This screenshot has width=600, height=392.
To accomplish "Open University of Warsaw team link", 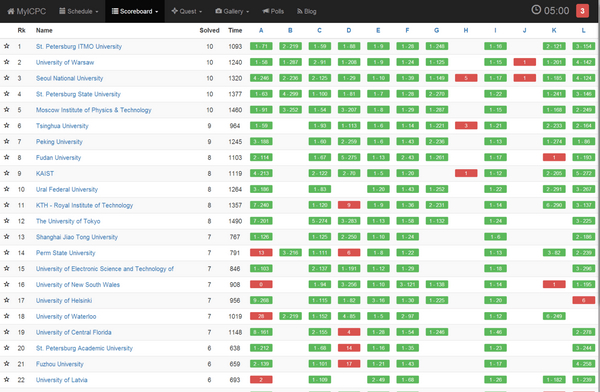I will coord(65,62).
